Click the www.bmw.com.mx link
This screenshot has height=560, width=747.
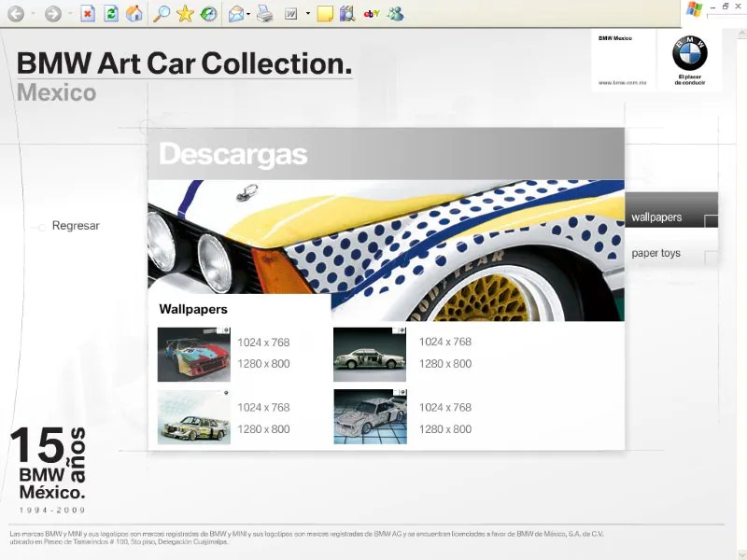[x=622, y=83]
